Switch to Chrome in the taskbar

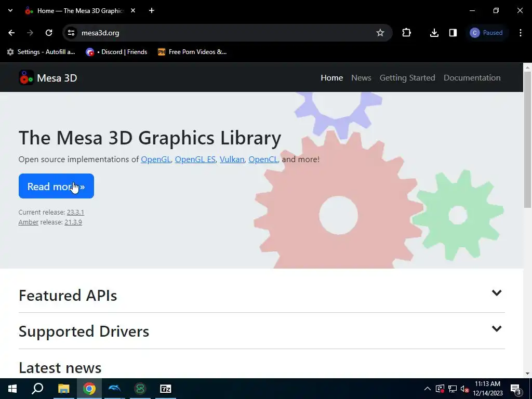pyautogui.click(x=89, y=389)
